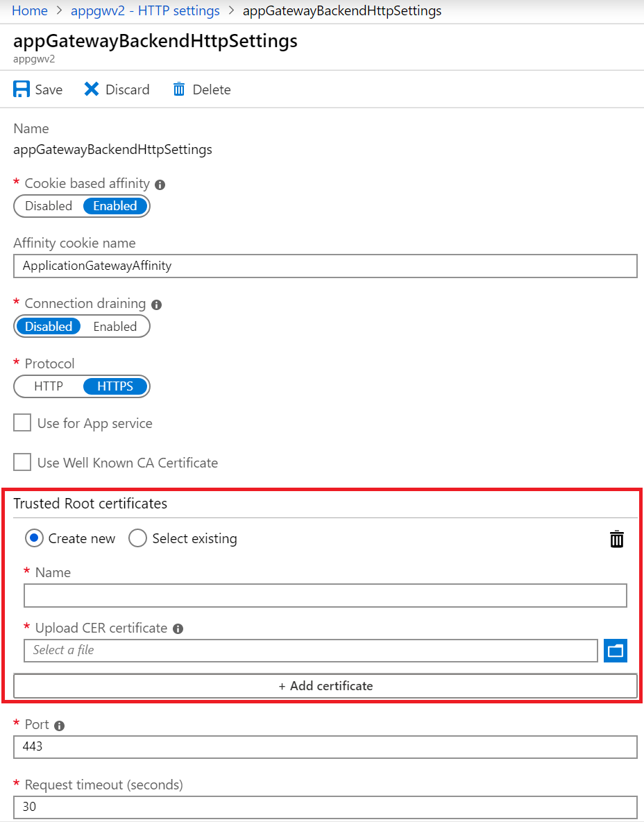Open Upload CER certificate info tooltip
This screenshot has height=822, width=644.
(178, 628)
